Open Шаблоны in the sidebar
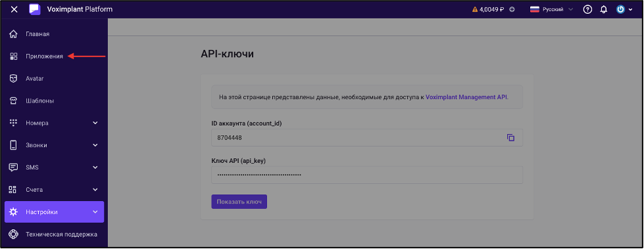Image resolution: width=644 pixels, height=249 pixels. 39,101
